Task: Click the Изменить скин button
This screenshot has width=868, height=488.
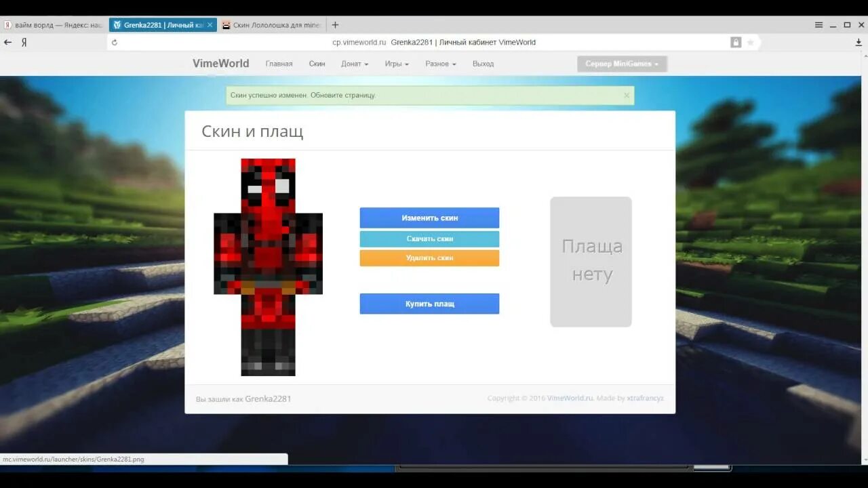Action: (429, 218)
